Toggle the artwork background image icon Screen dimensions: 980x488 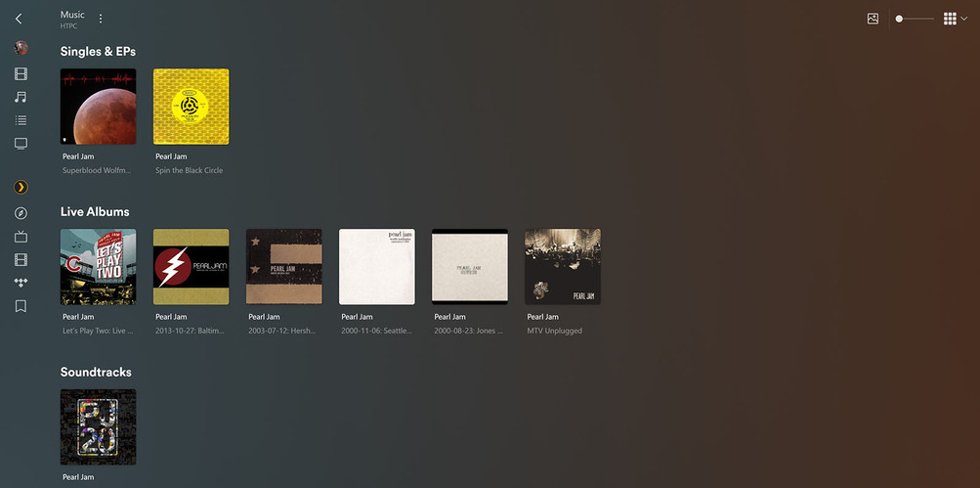tap(873, 19)
